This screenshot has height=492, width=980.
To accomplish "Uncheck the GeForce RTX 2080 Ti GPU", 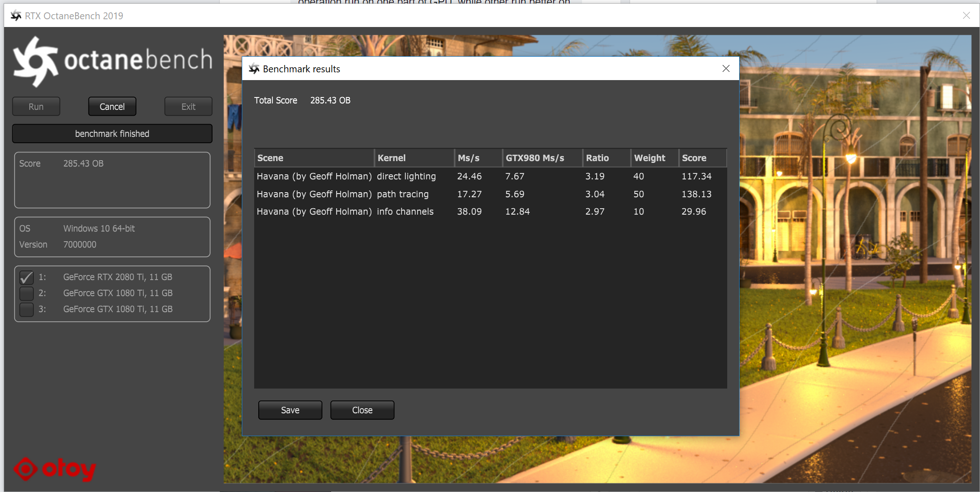I will tap(27, 277).
